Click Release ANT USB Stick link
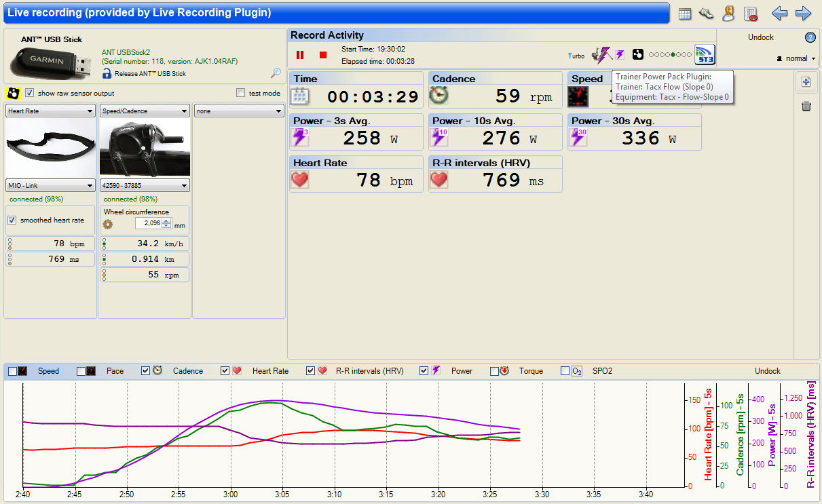 click(149, 73)
